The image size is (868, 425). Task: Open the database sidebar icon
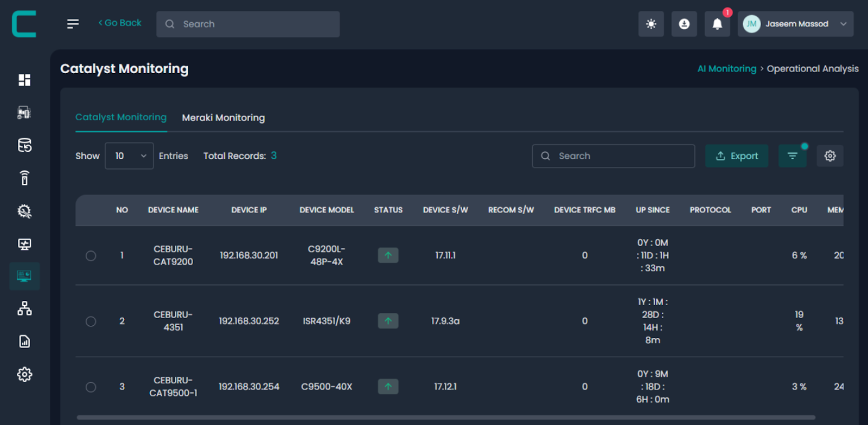point(24,145)
